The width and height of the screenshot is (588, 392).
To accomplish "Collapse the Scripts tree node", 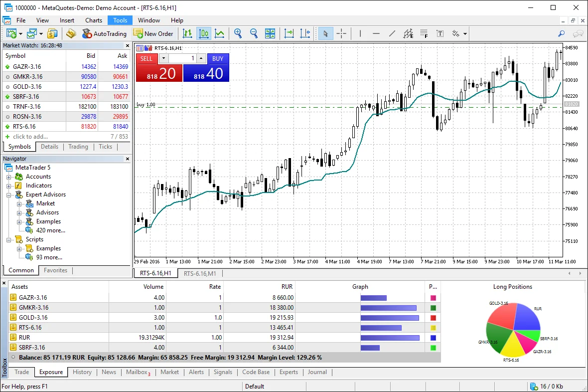I will coord(9,239).
